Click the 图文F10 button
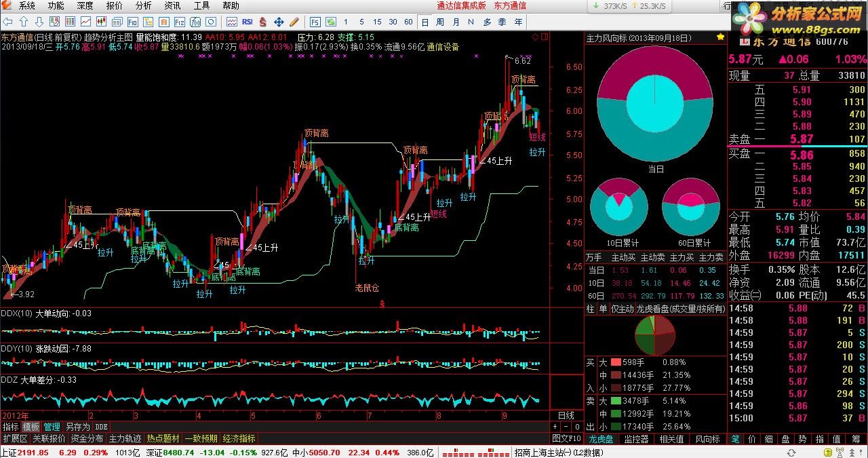868x458 pixels. coord(566,439)
